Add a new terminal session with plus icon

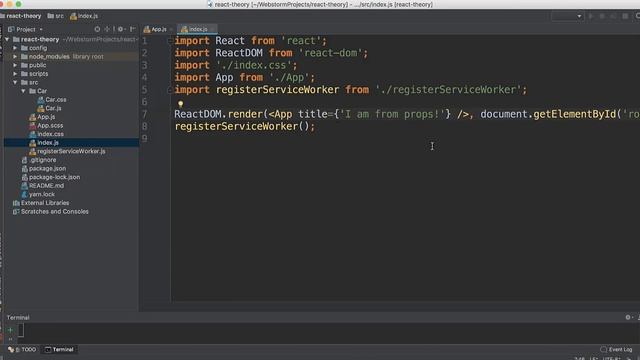click(x=11, y=330)
